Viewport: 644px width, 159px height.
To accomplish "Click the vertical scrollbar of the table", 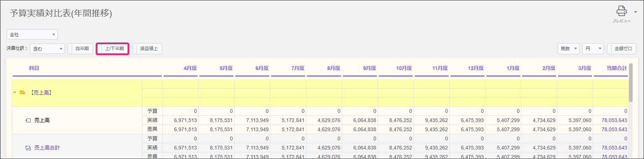I will click(631, 83).
